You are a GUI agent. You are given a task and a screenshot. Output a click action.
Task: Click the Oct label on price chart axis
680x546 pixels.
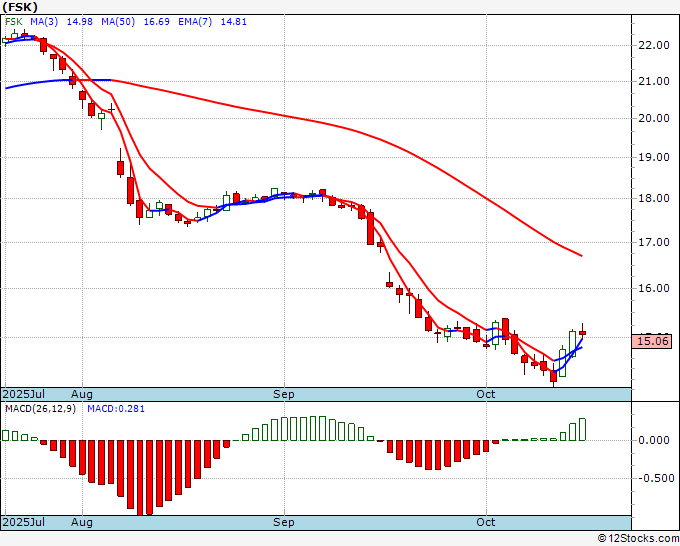coord(486,394)
